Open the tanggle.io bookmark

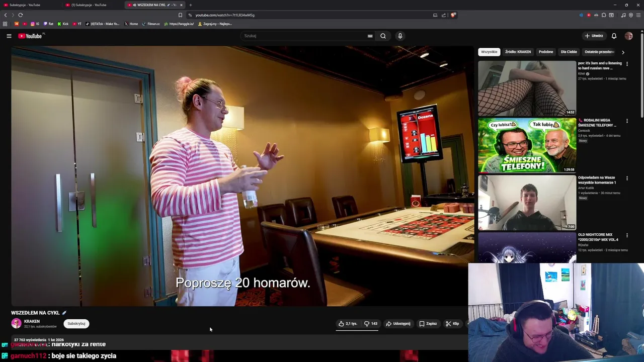(179, 24)
